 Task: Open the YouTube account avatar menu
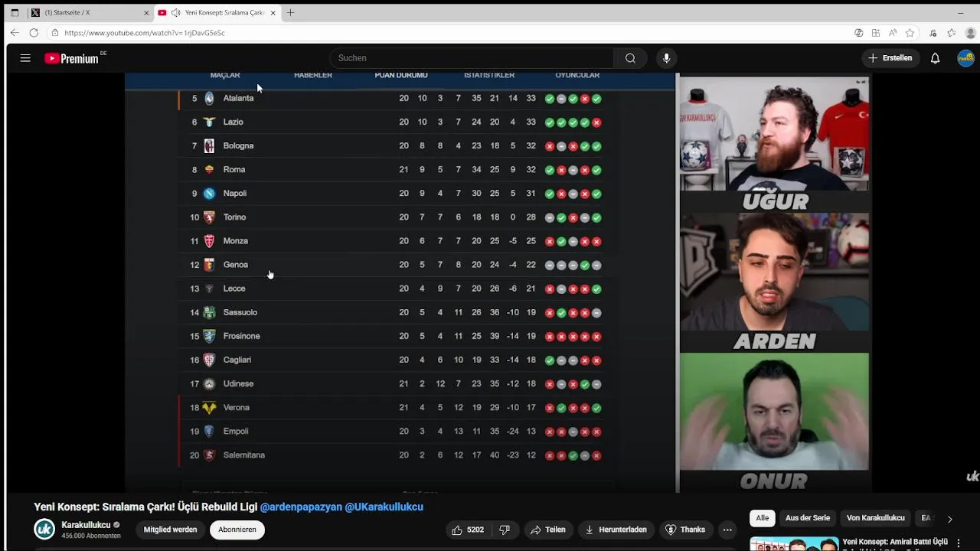coord(965,58)
